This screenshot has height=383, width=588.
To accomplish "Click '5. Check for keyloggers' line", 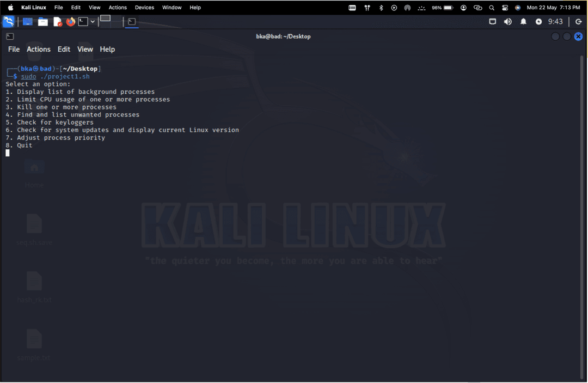I will coord(50,122).
